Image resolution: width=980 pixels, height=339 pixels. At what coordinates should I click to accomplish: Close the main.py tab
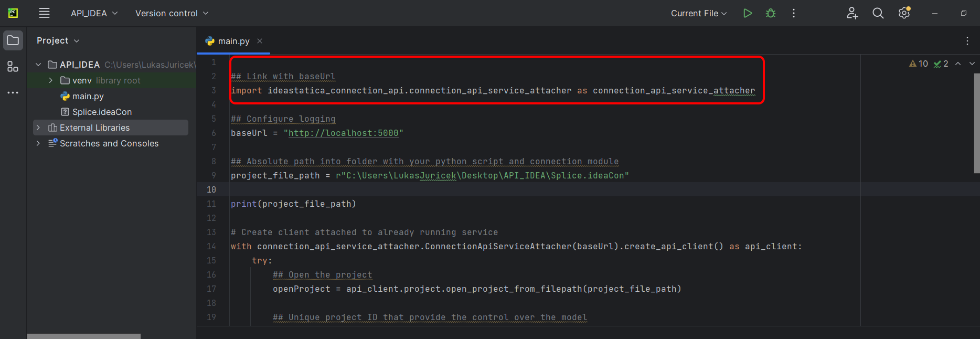pyautogui.click(x=260, y=41)
